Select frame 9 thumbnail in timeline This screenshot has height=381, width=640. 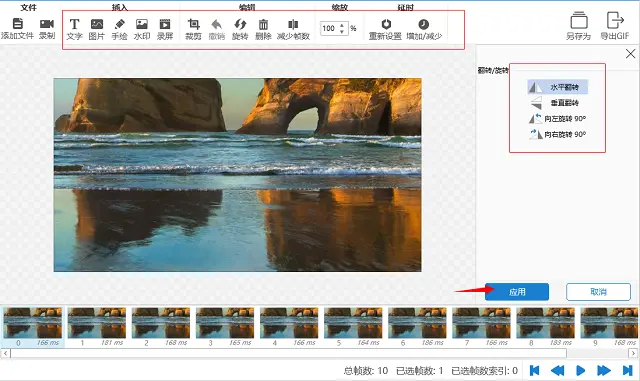pos(609,323)
